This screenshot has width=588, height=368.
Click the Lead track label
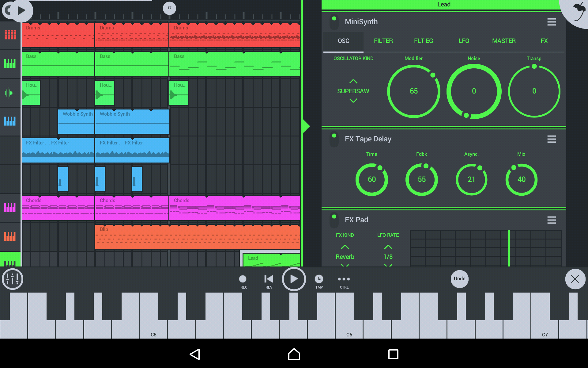[252, 258]
